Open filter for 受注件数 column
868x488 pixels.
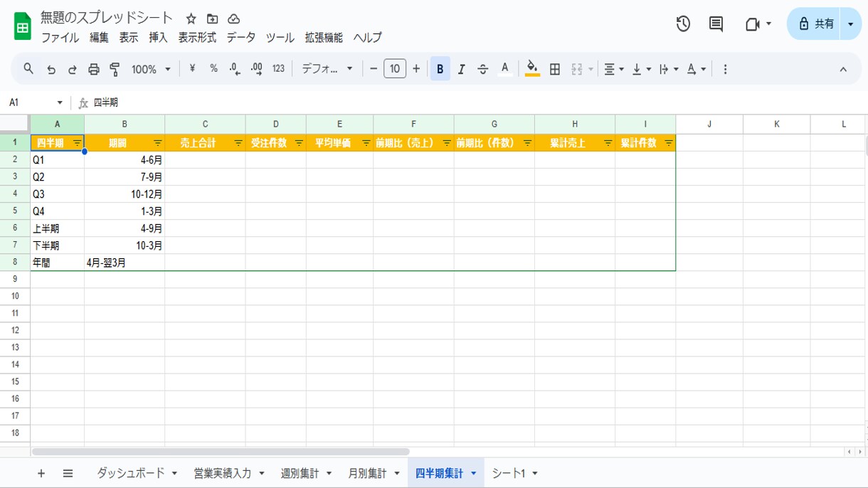pyautogui.click(x=299, y=143)
